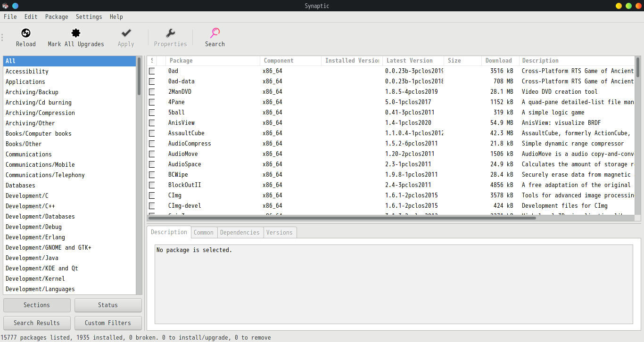Select Development/KDE and Qt section
Image resolution: width=644 pixels, height=342 pixels.
point(69,269)
